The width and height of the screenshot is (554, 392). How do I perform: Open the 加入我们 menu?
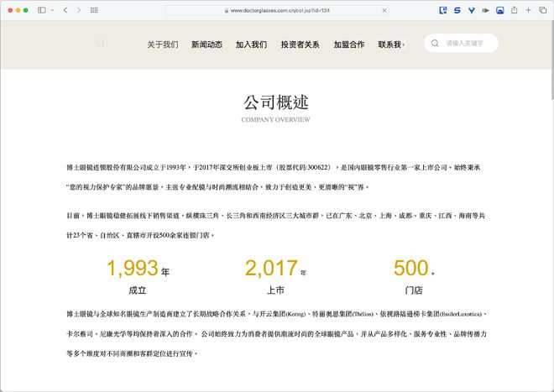(x=251, y=44)
